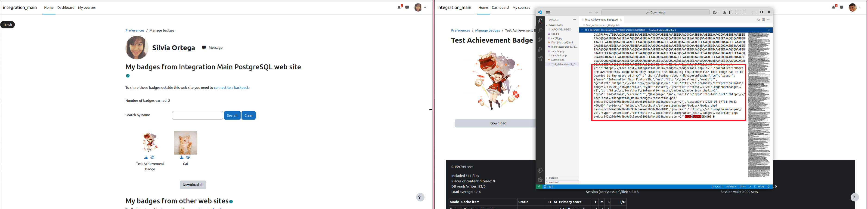
Task: Expand the OUTLINE section in Explorer
Action: 562,178
